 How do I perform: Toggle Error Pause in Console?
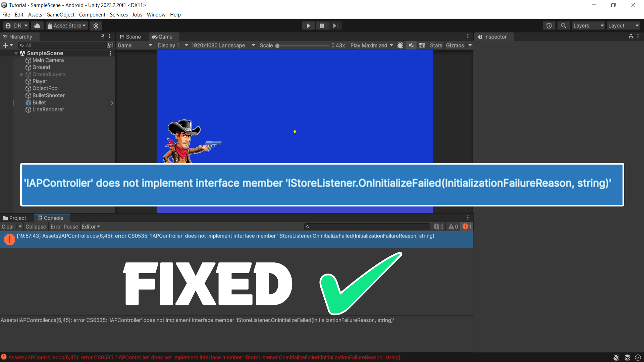64,227
